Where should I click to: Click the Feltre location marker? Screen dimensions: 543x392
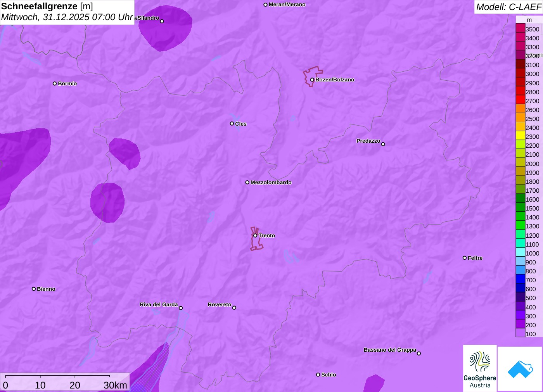pos(465,258)
